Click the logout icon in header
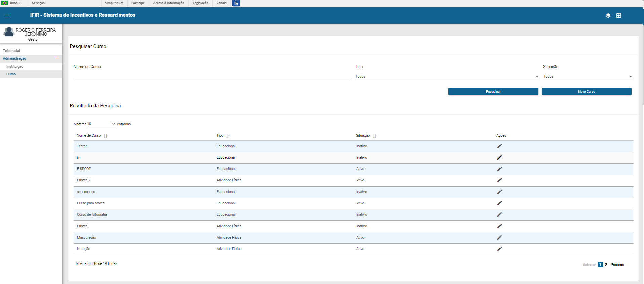 [x=618, y=16]
